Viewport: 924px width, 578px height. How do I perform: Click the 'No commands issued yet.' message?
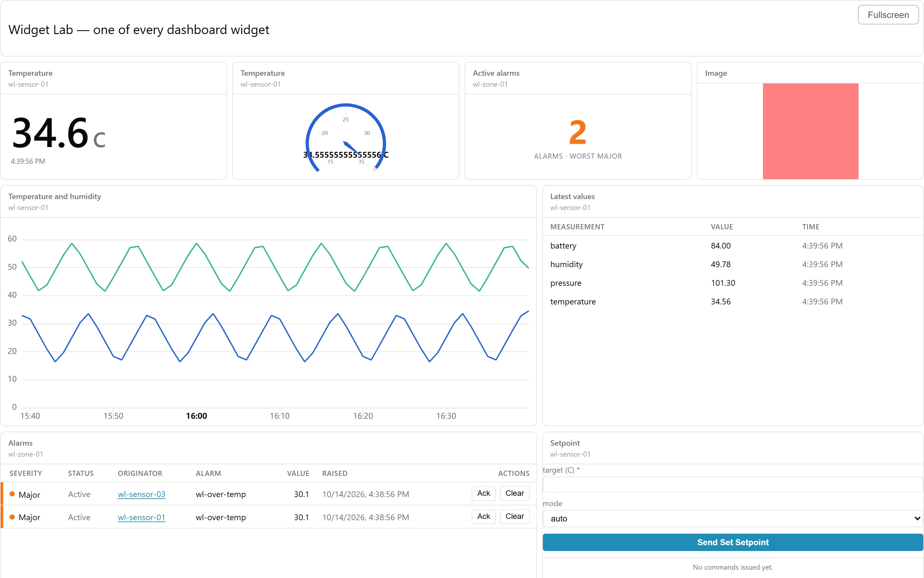pyautogui.click(x=732, y=567)
